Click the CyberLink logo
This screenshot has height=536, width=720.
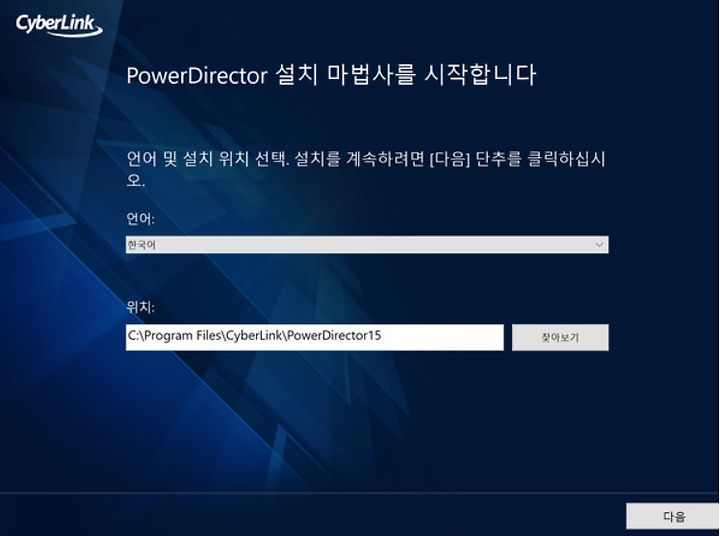click(59, 25)
